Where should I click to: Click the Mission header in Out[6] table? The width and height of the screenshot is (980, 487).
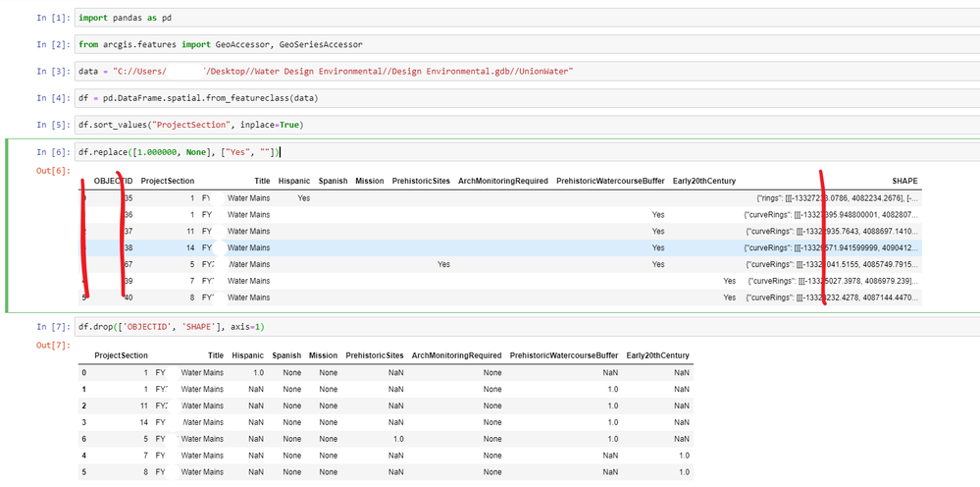click(x=370, y=181)
